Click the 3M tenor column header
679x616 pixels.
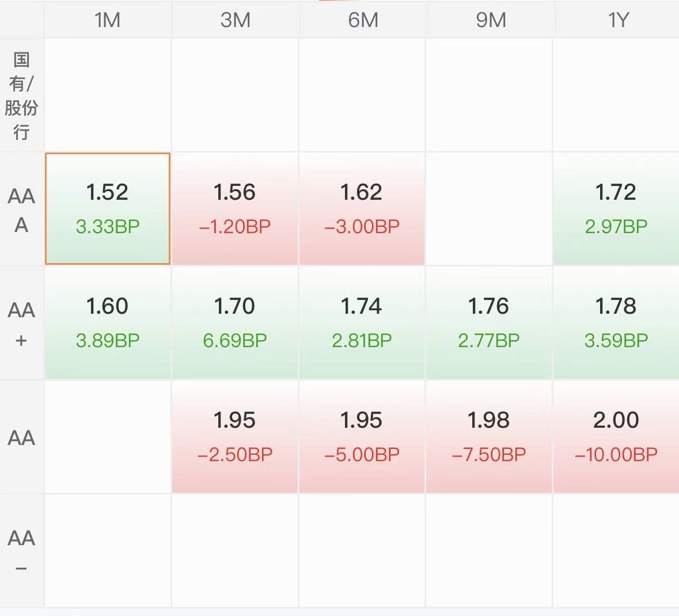tap(235, 20)
